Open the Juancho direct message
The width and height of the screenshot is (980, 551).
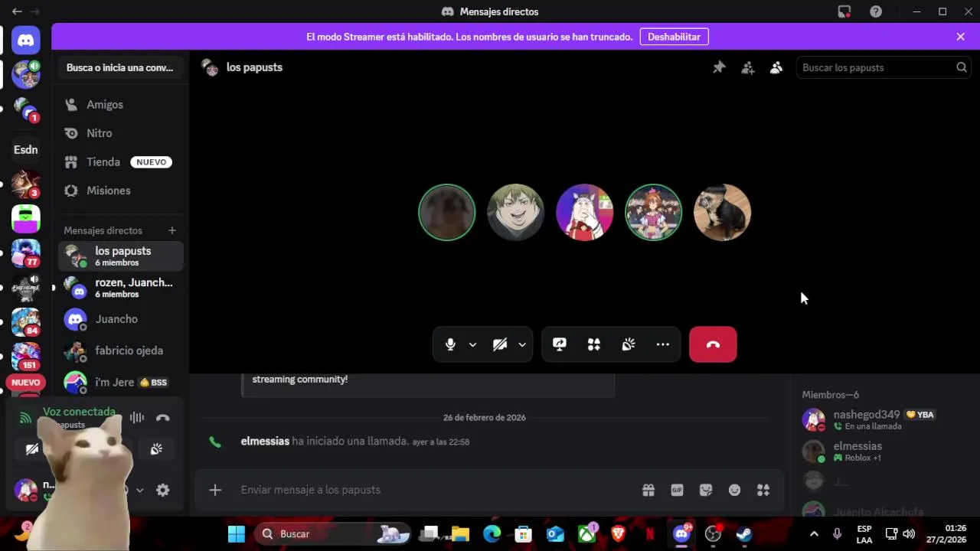pos(121,319)
